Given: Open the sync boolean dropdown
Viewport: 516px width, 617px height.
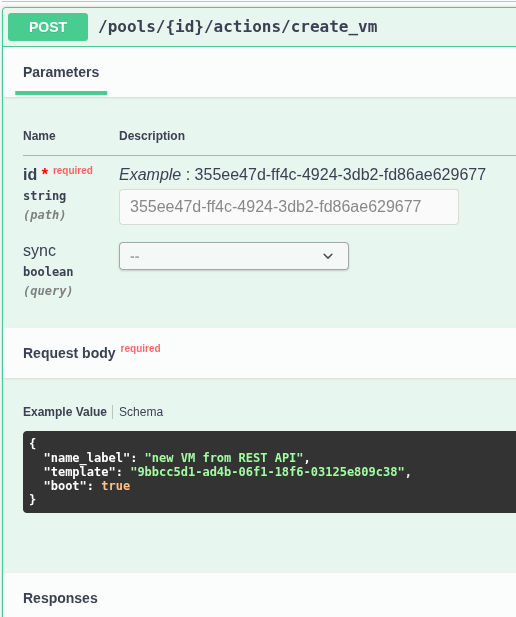Looking at the screenshot, I should 234,256.
